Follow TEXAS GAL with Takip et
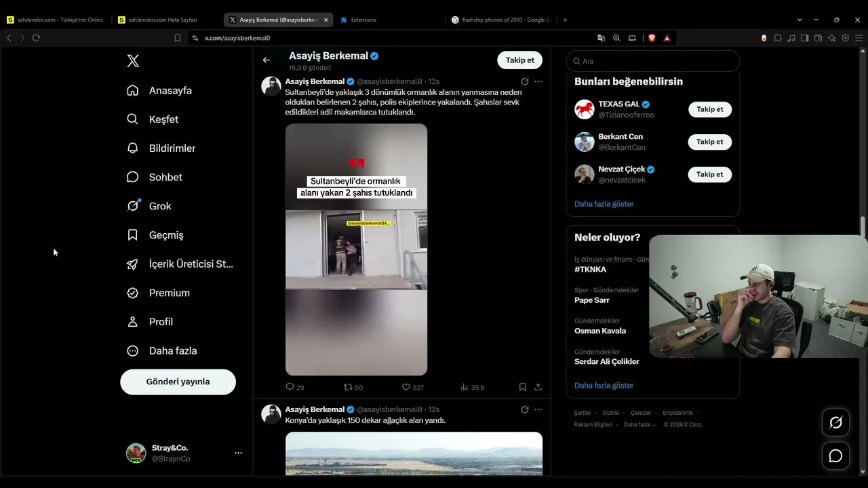 [710, 109]
